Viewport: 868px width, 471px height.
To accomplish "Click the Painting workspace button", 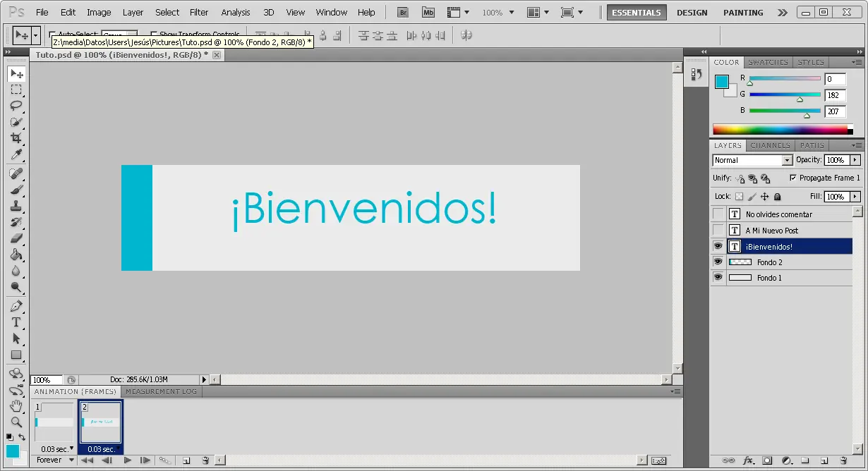I will pos(743,13).
